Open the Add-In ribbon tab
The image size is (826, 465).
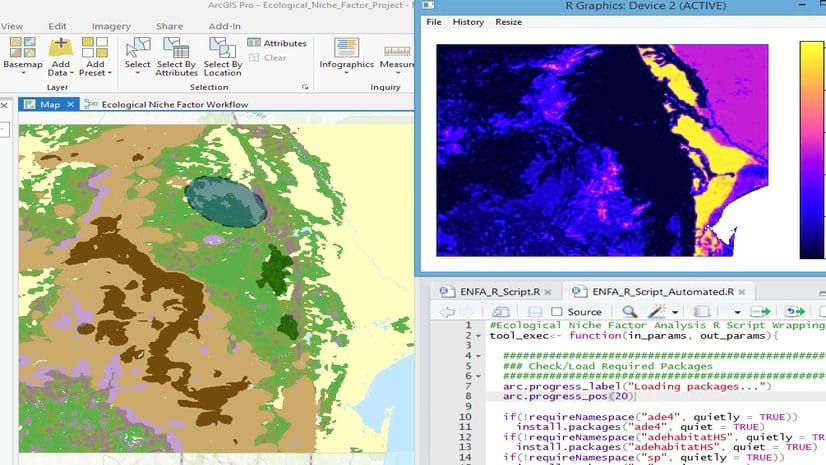pos(224,26)
